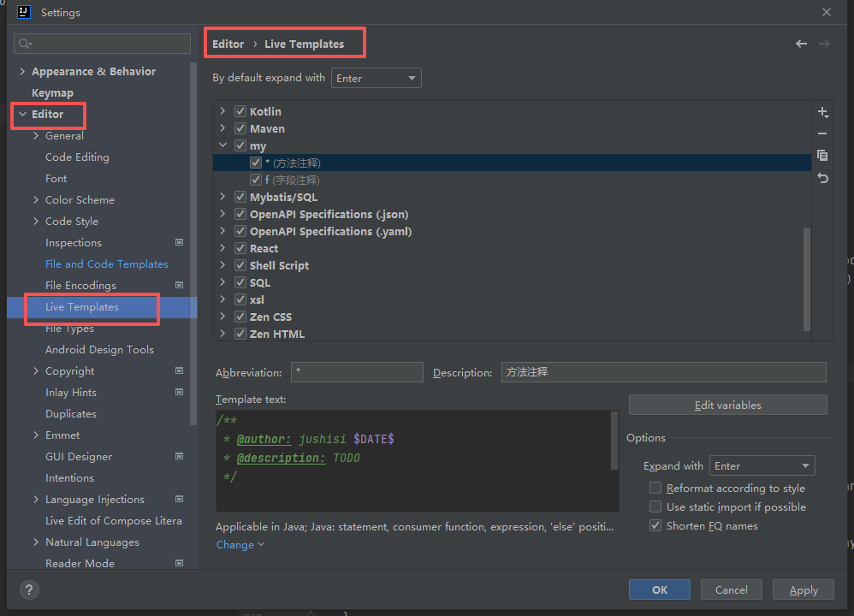This screenshot has height=616, width=854.
Task: Click into the Abbreviation field
Action: (x=357, y=372)
